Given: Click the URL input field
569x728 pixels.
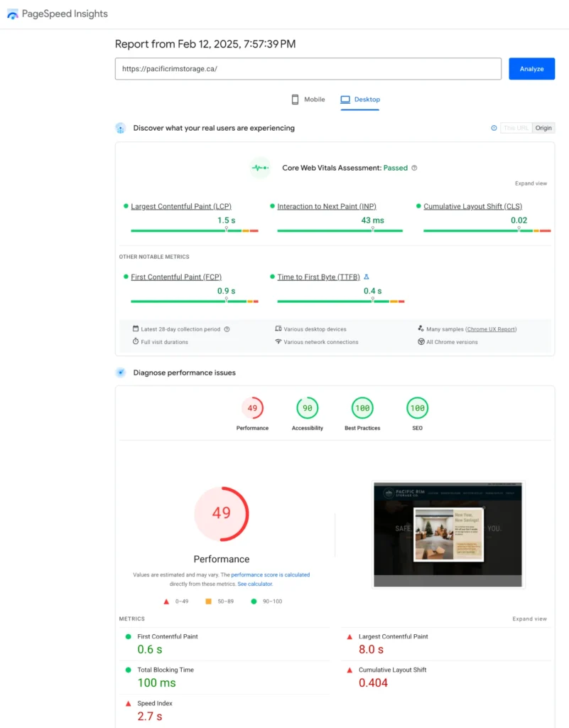Looking at the screenshot, I should tap(308, 69).
